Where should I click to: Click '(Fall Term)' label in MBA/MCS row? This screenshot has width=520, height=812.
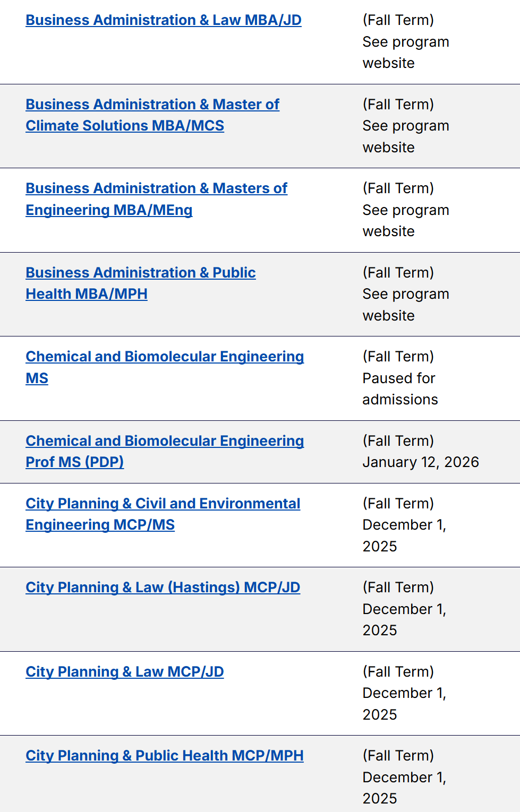click(398, 105)
